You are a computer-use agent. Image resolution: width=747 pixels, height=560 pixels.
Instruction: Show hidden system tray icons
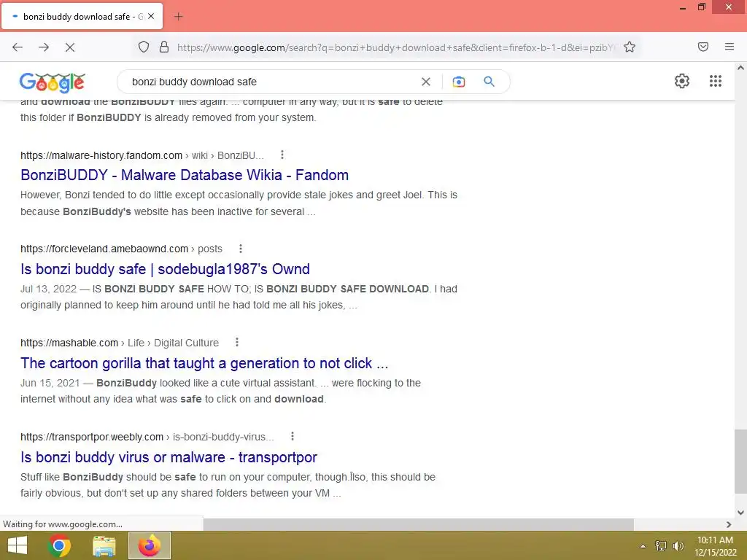(643, 546)
